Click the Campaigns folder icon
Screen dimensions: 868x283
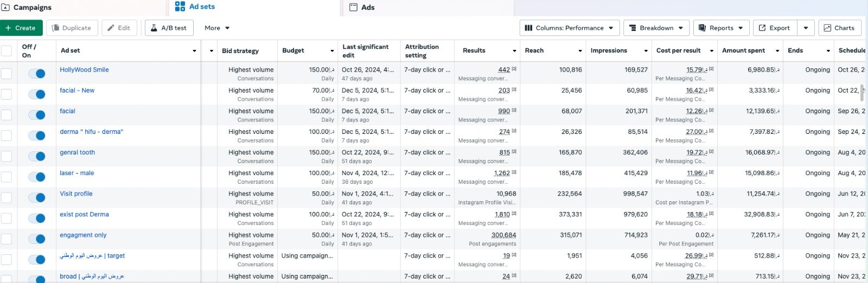point(6,8)
